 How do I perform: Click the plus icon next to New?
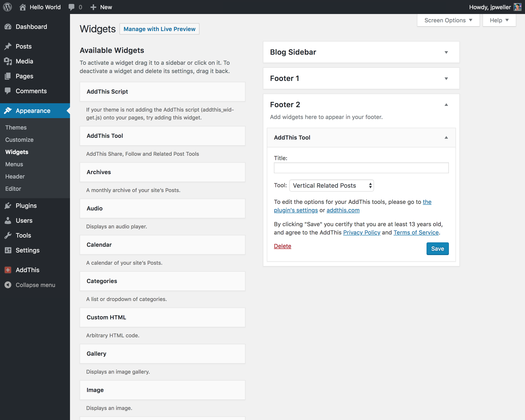click(93, 7)
